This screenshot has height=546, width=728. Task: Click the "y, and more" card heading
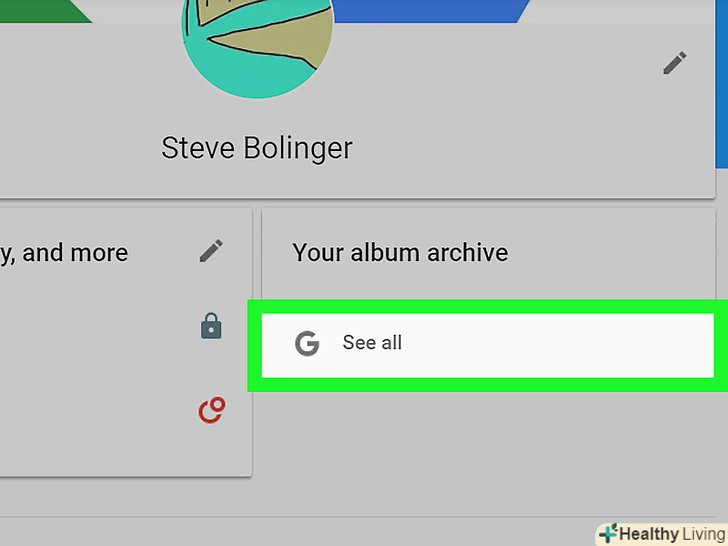point(64,253)
